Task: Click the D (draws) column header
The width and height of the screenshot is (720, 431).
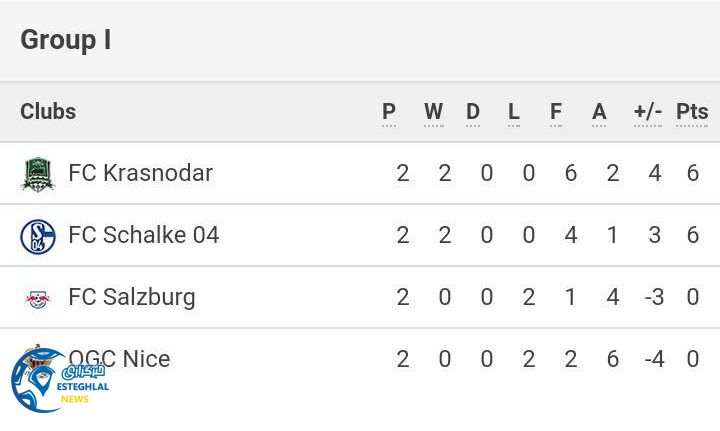Action: click(473, 112)
